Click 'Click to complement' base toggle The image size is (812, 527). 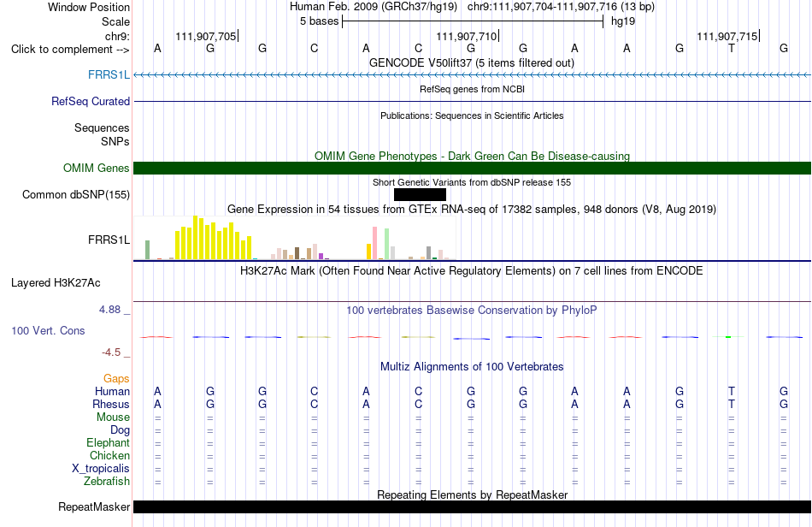(x=70, y=50)
